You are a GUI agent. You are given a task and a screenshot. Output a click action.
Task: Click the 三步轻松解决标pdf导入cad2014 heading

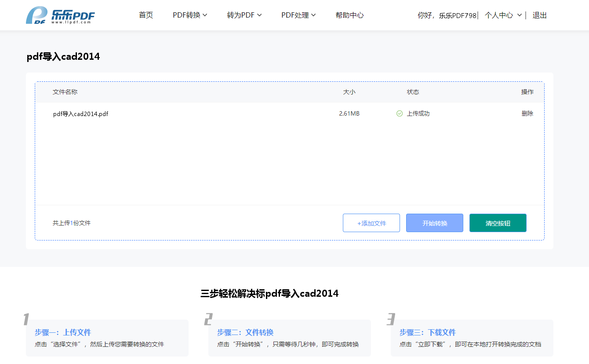(269, 293)
